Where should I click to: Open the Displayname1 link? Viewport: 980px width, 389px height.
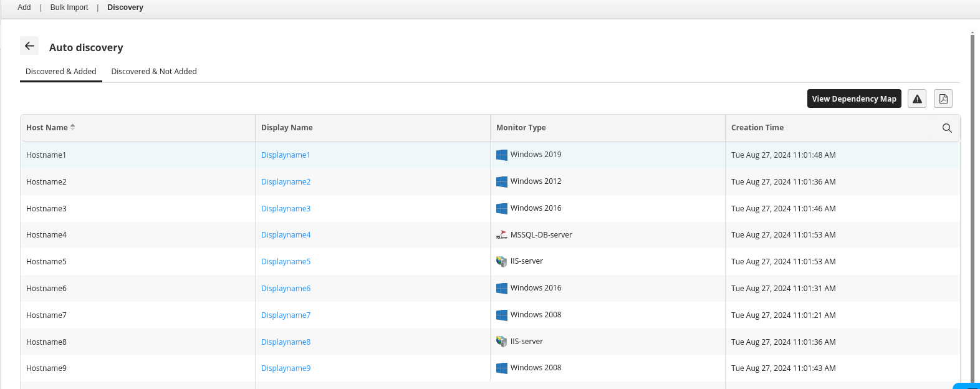[x=286, y=155]
